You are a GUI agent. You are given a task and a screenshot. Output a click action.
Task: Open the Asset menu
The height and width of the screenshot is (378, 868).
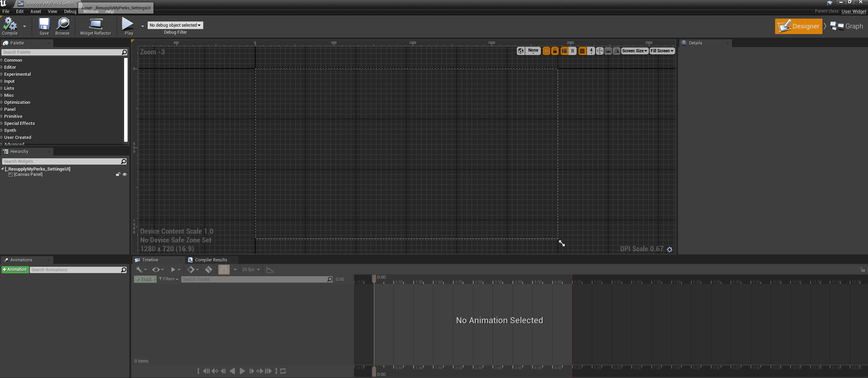pos(35,11)
